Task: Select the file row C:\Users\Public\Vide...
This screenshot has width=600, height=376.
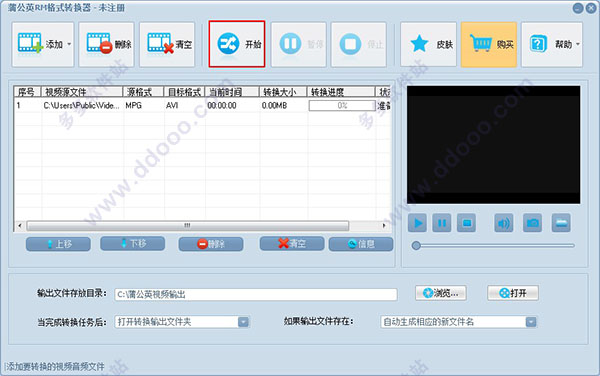Action: coord(202,106)
